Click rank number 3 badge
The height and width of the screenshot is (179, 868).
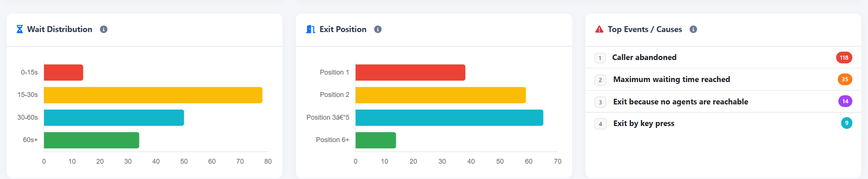(x=600, y=102)
